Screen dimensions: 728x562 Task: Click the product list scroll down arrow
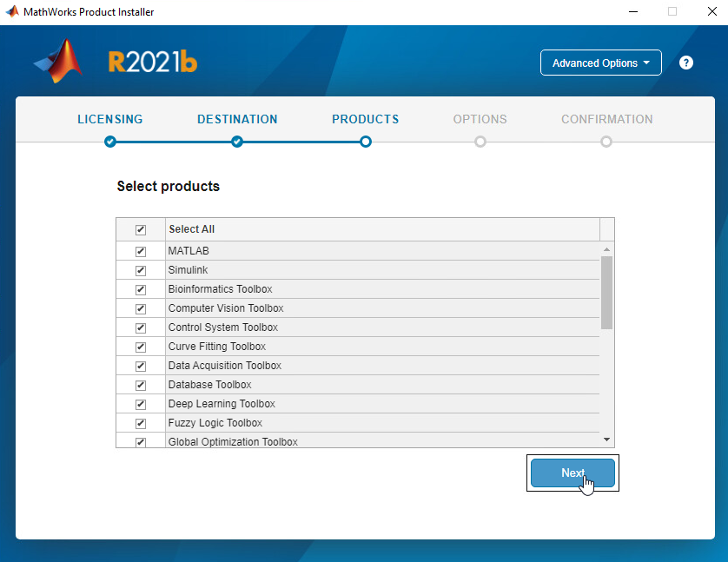(606, 440)
